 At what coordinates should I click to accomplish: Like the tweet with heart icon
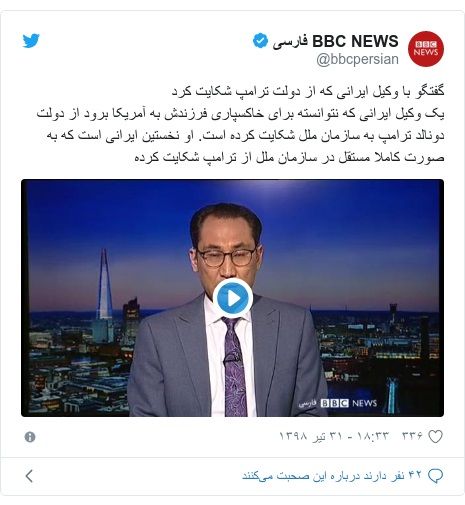click(x=435, y=437)
